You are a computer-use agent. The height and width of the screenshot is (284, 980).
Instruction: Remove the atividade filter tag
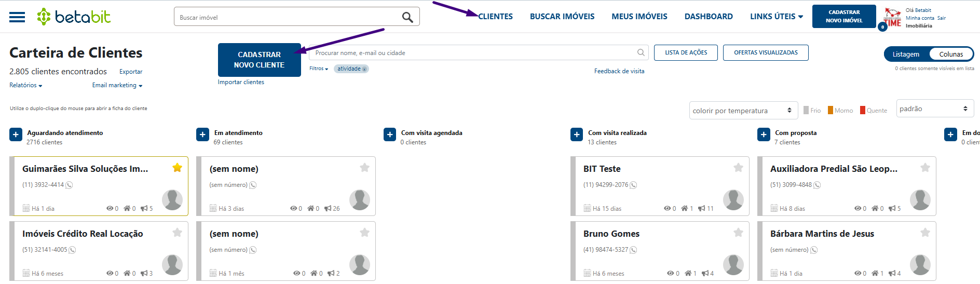click(364, 69)
